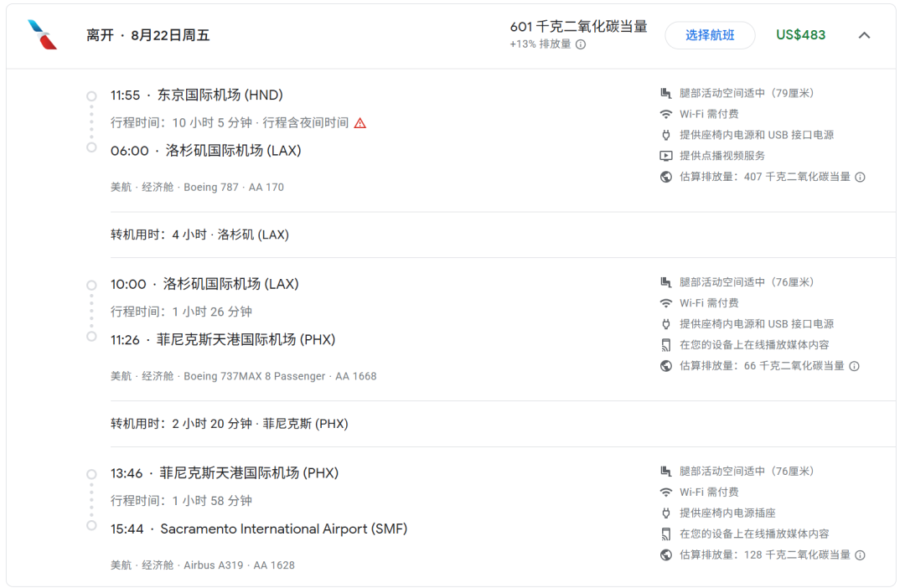Click the on-demand video icon for AA 170

pos(666,156)
